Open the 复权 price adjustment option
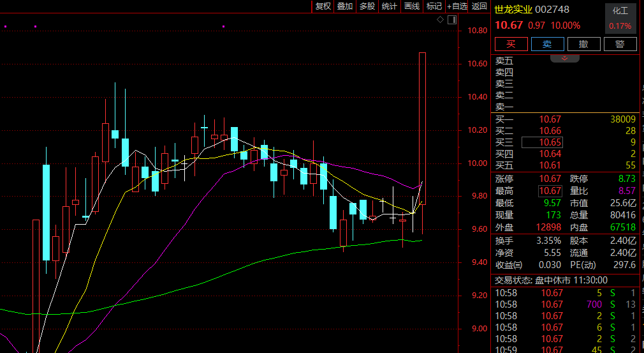This screenshot has width=644, height=353. [x=323, y=6]
